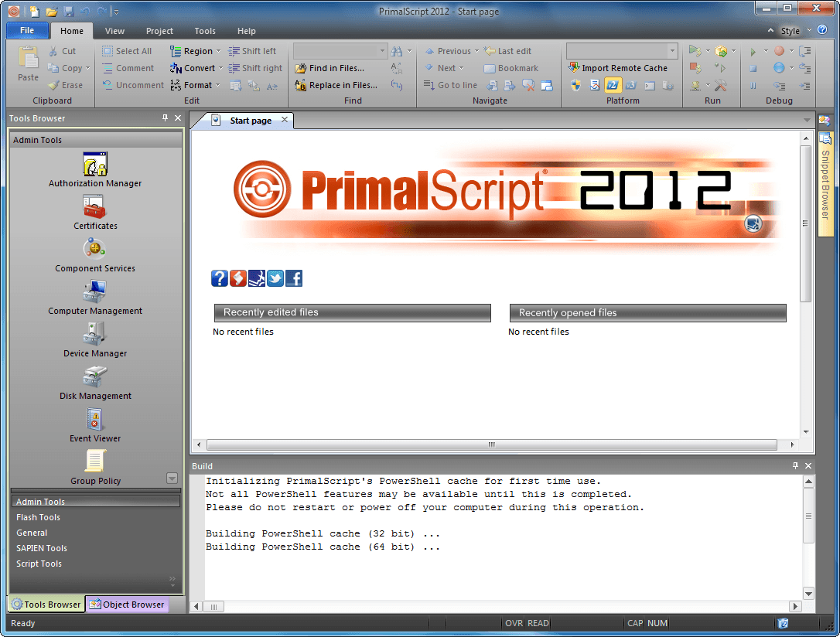The height and width of the screenshot is (637, 840).
Task: Open the Help ribbon tab
Action: click(247, 31)
